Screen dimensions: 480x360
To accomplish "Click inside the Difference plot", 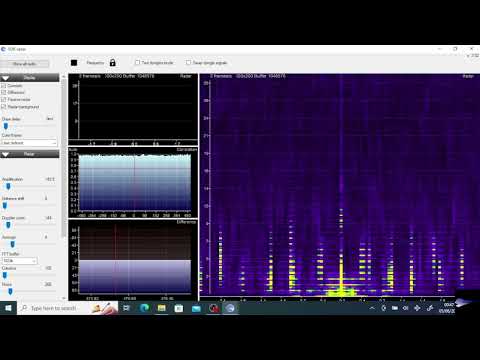I will click(133, 260).
